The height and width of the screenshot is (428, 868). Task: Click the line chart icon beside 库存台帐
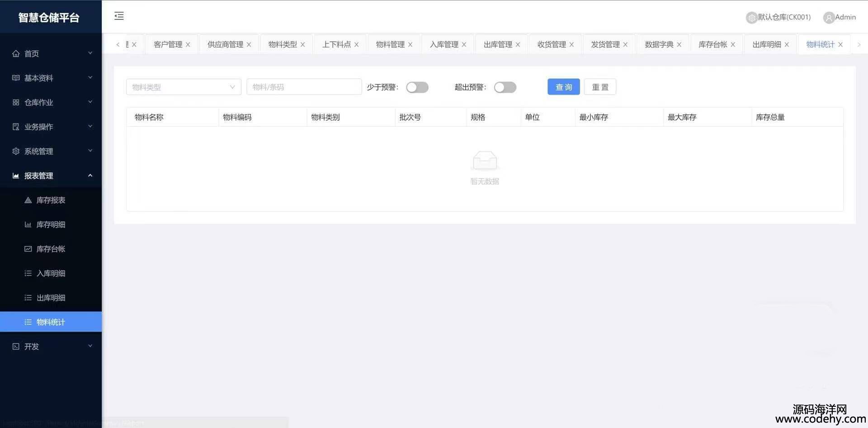pos(28,249)
